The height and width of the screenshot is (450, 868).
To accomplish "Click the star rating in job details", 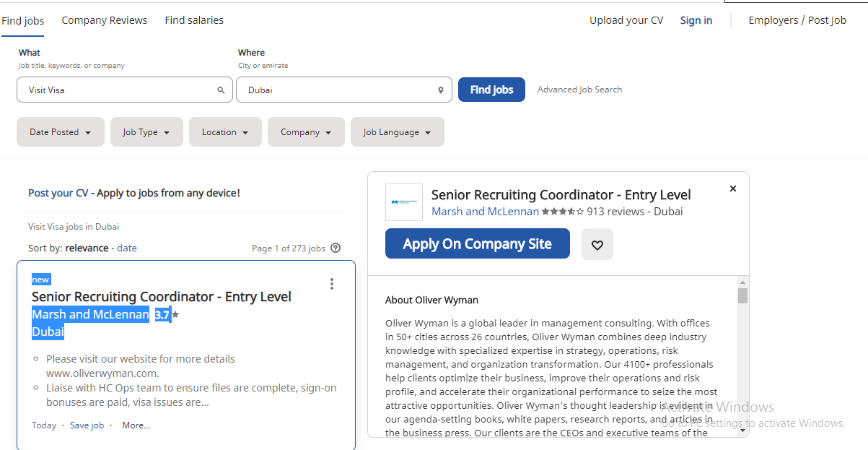I will pyautogui.click(x=563, y=212).
